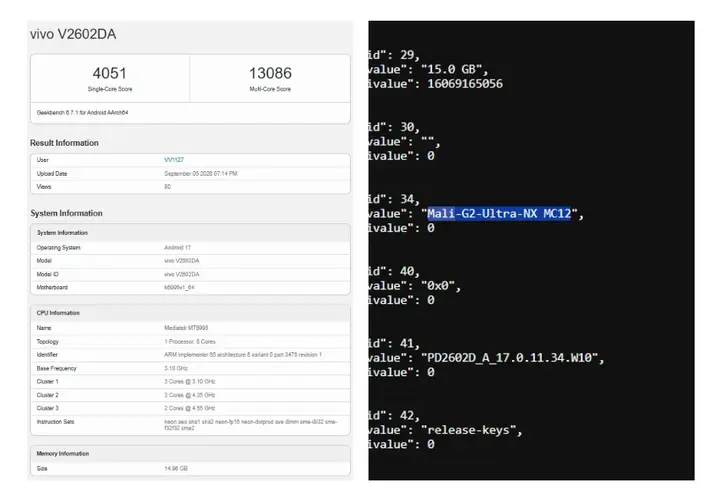Click the CPU Information table header
The height and width of the screenshot is (495, 720).
click(58, 313)
